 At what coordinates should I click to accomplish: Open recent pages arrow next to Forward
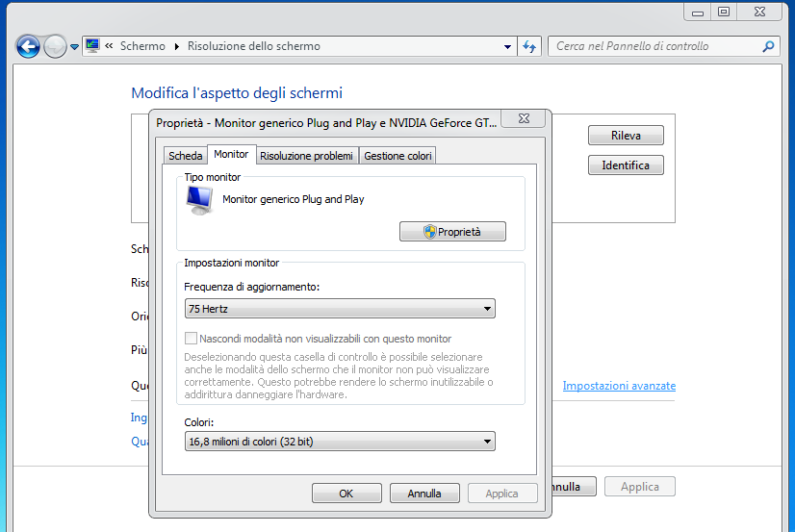click(x=74, y=47)
